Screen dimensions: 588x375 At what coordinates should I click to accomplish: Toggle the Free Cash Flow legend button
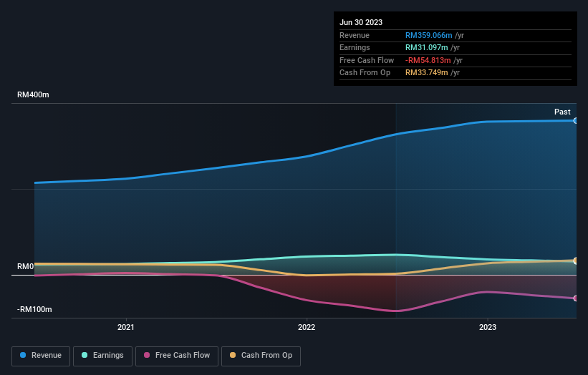177,356
